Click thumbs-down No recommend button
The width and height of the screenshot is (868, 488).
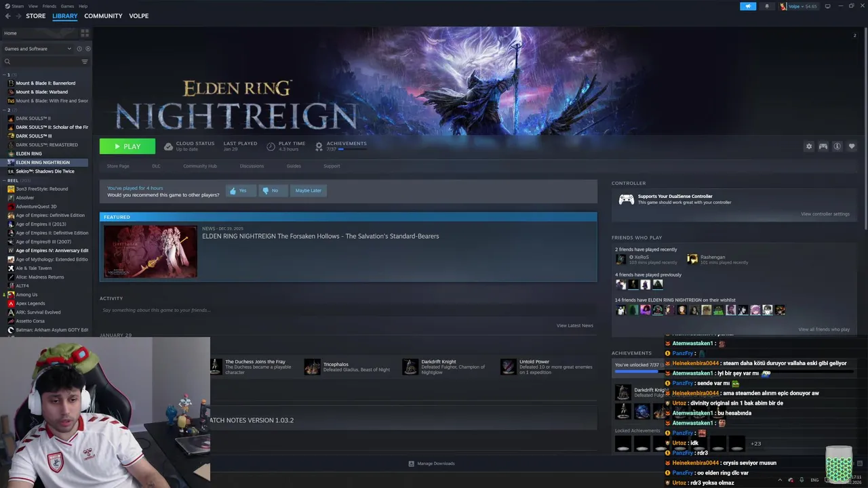[273, 190]
